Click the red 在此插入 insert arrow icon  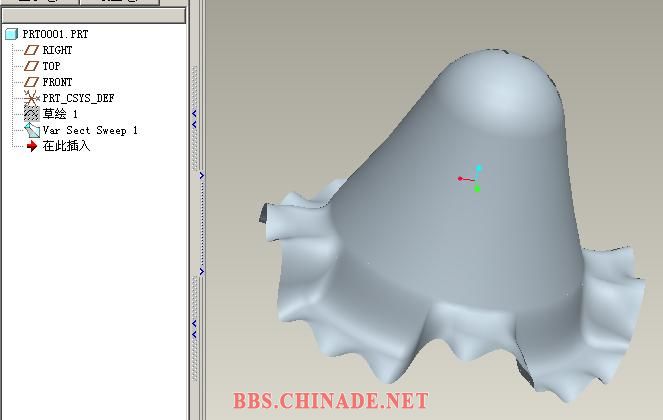point(32,146)
